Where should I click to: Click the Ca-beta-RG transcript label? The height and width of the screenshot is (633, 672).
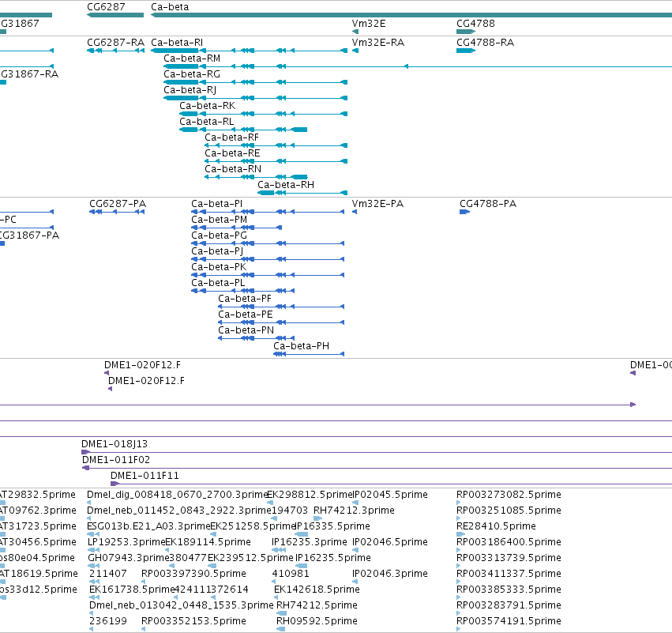(192, 74)
